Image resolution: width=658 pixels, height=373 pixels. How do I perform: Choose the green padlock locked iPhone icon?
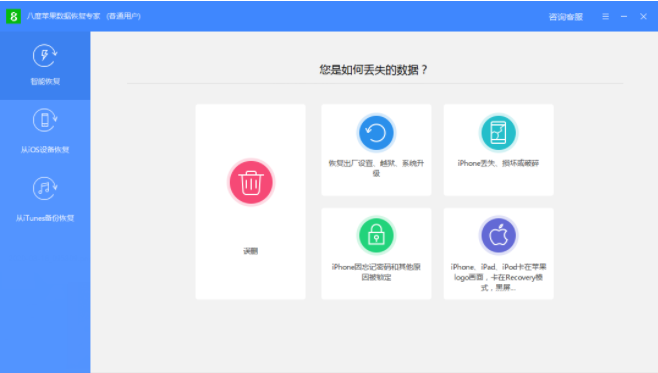coord(376,235)
